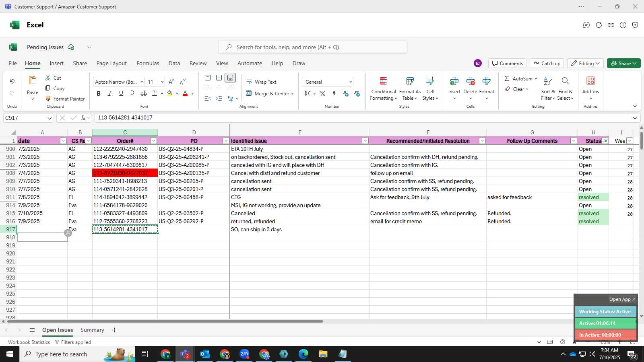Open the Automate tab

[x=250, y=63]
